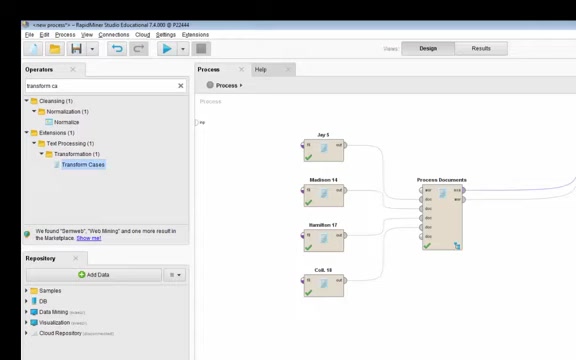Open the Connections menu
Screen dimensions: 576x360
click(114, 35)
